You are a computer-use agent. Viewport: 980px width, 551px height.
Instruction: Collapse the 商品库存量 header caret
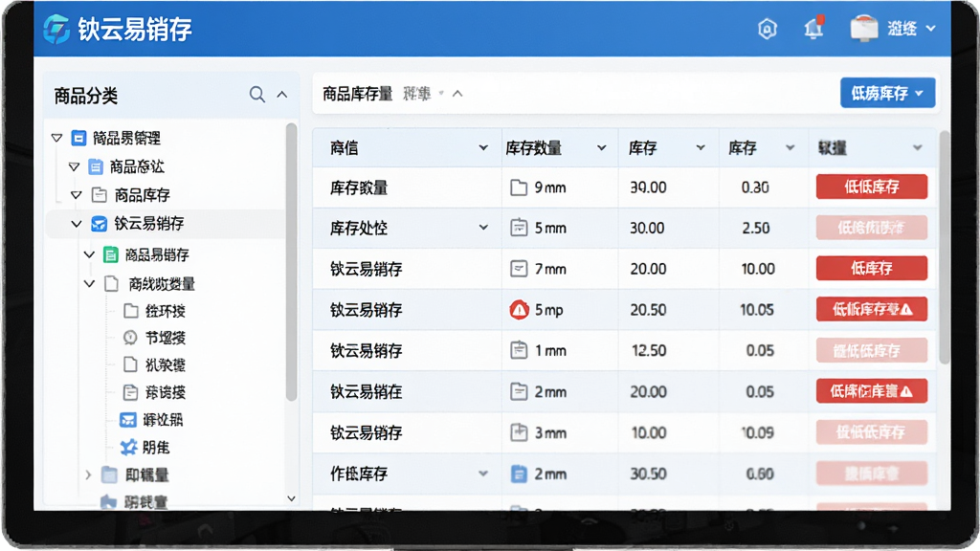click(457, 94)
